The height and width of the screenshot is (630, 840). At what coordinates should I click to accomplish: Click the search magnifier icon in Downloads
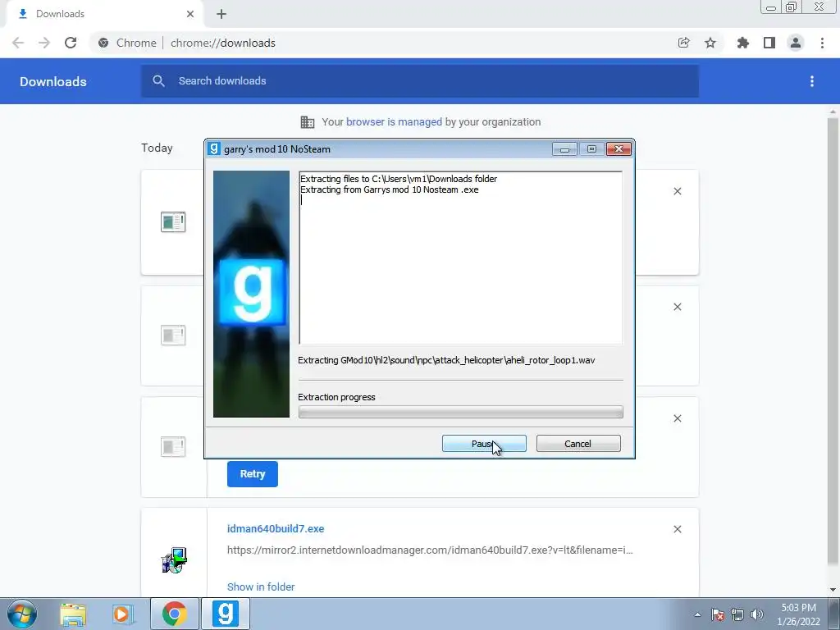158,81
